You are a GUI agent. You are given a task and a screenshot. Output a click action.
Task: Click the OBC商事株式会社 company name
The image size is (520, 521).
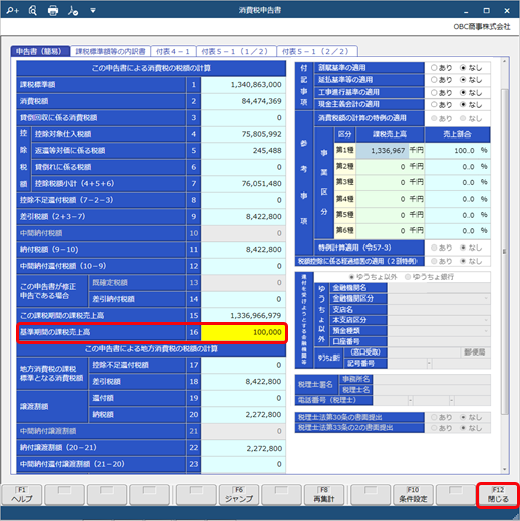tap(482, 27)
